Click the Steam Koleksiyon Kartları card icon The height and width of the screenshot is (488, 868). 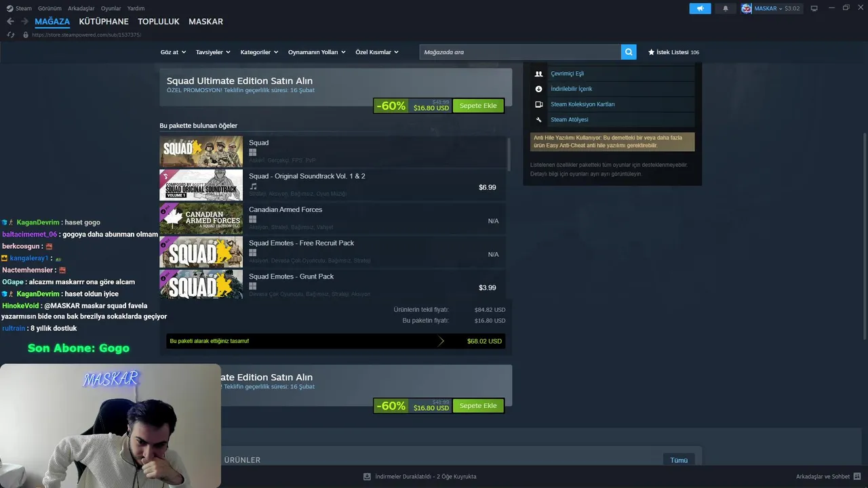point(538,104)
